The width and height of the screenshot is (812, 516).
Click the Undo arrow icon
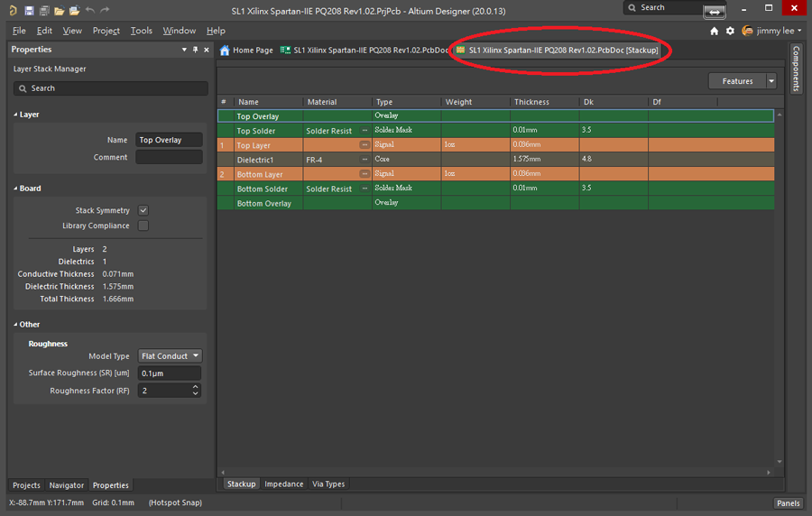click(x=89, y=11)
